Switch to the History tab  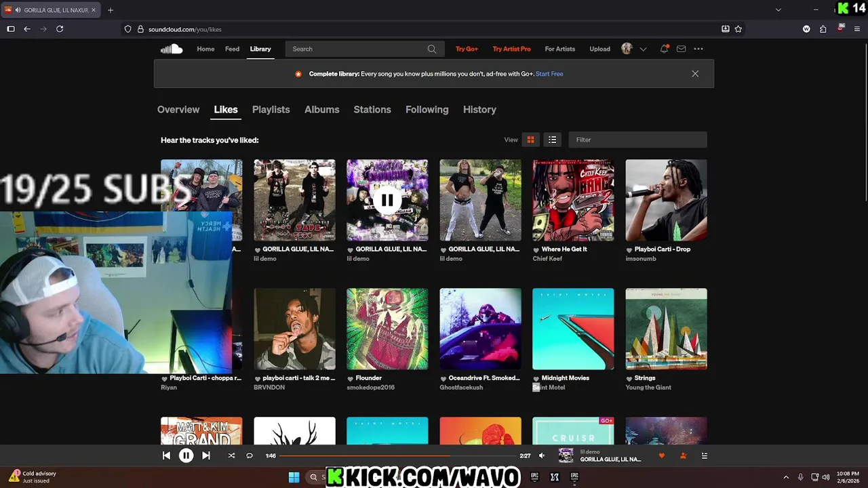pyautogui.click(x=479, y=110)
